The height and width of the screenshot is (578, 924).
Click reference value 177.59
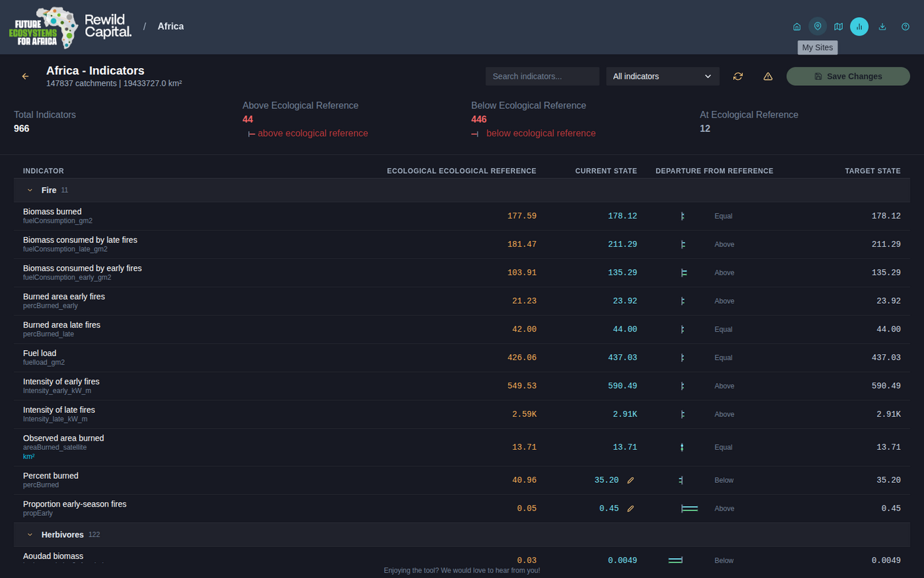click(521, 216)
